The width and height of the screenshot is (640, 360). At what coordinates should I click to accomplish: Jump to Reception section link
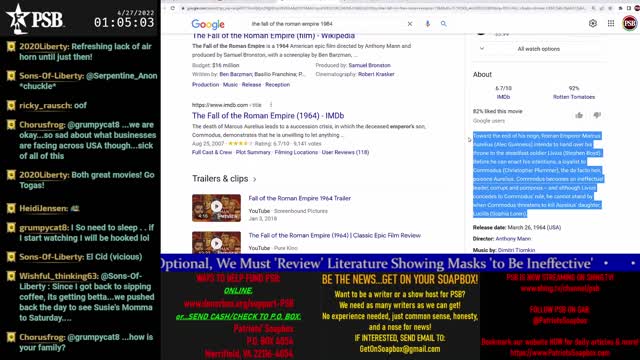[278, 84]
